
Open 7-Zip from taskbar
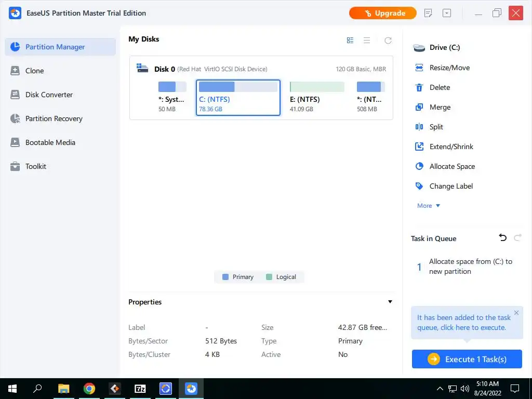pos(140,389)
